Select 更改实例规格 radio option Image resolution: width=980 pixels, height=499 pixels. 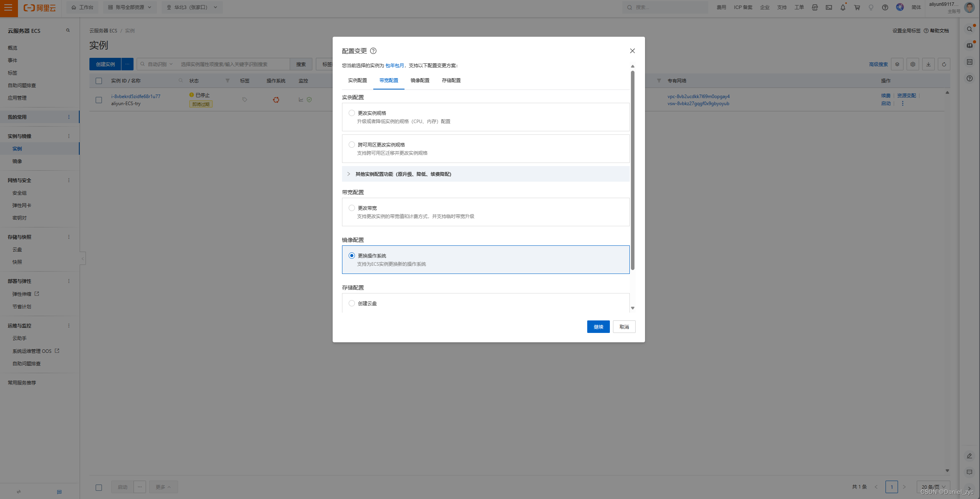pyautogui.click(x=352, y=113)
